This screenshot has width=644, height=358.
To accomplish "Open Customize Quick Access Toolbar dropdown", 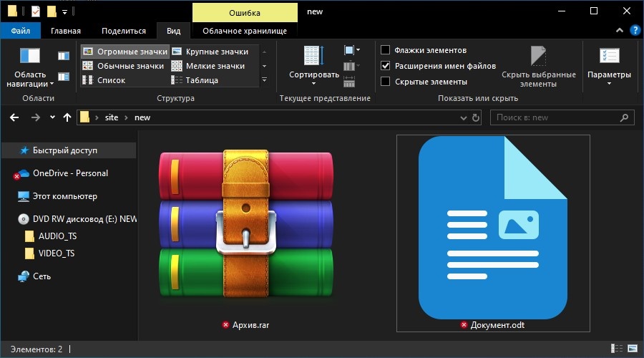I will 64,12.
